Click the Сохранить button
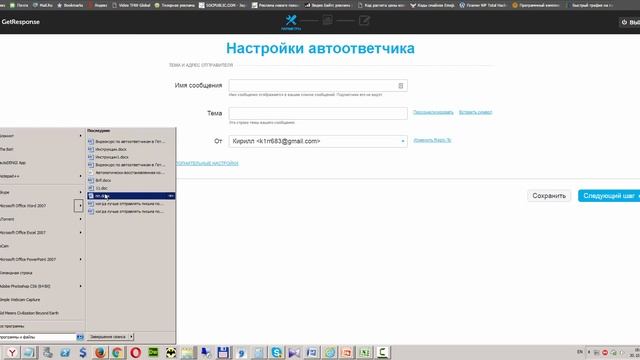640x360 pixels. [x=549, y=196]
